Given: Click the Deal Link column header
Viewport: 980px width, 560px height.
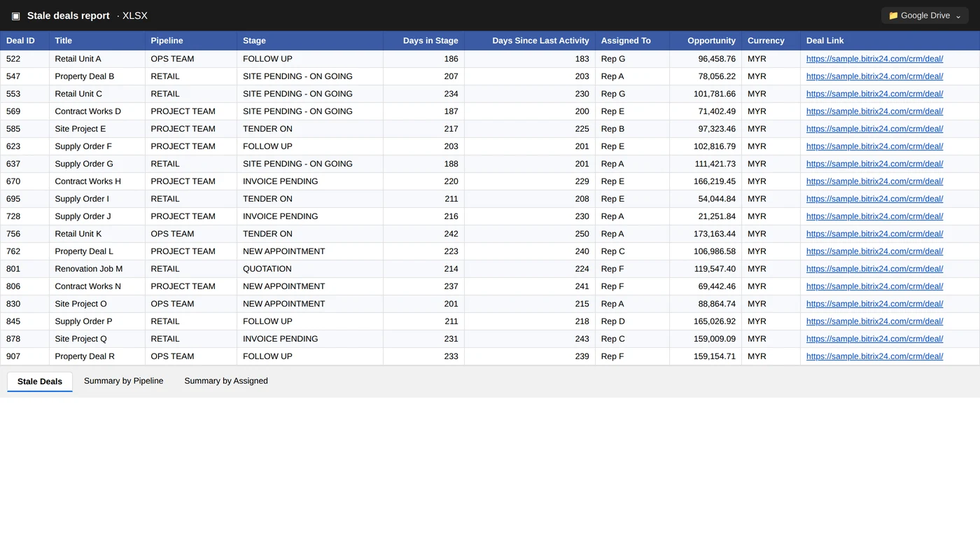Looking at the screenshot, I should point(890,41).
